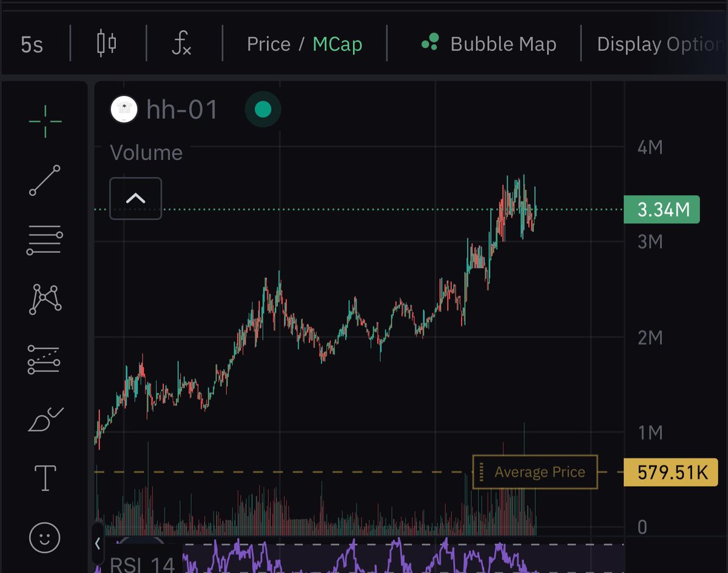Click the 3M price axis label

650,242
